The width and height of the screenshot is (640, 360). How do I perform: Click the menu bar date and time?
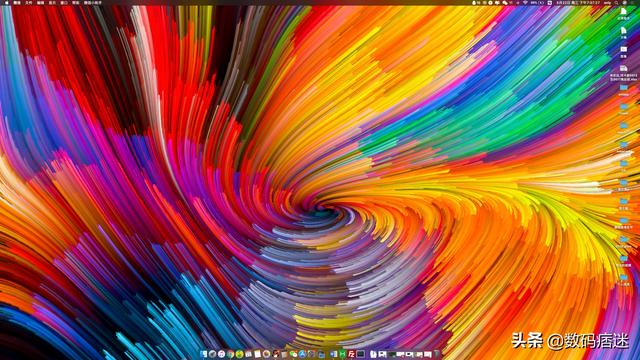pos(578,2)
